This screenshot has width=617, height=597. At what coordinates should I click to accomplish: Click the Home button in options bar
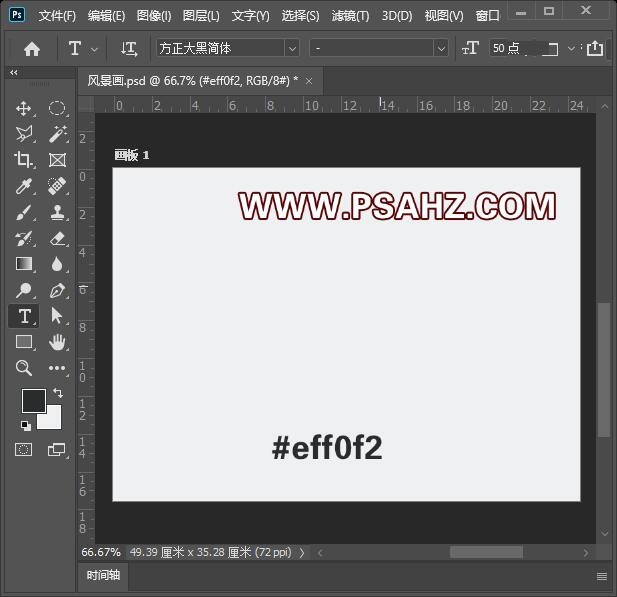pyautogui.click(x=32, y=49)
